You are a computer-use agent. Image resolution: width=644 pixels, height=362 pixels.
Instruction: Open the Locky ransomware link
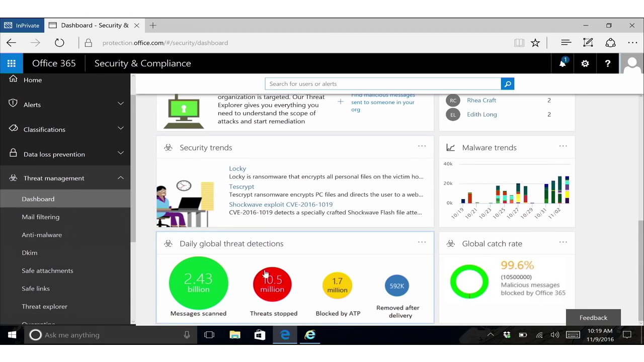[237, 168]
